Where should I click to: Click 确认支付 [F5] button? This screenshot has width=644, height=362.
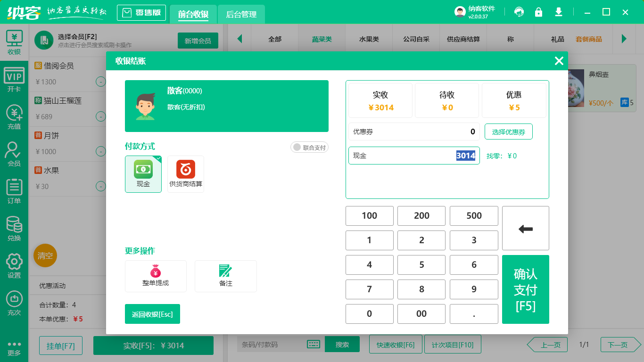click(x=526, y=289)
